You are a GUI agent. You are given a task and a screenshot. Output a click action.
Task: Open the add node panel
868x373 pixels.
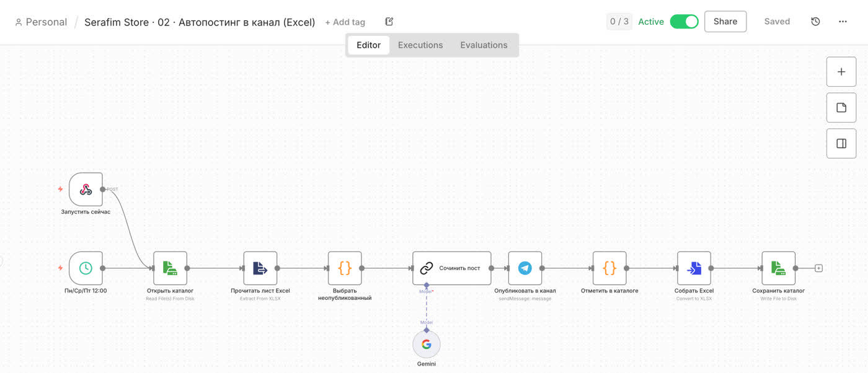pyautogui.click(x=841, y=72)
